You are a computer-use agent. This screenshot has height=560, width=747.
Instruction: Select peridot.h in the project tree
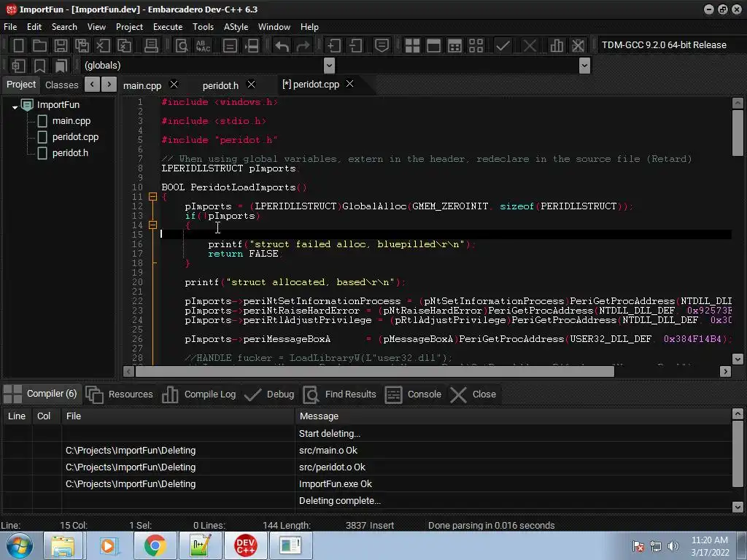[70, 153]
